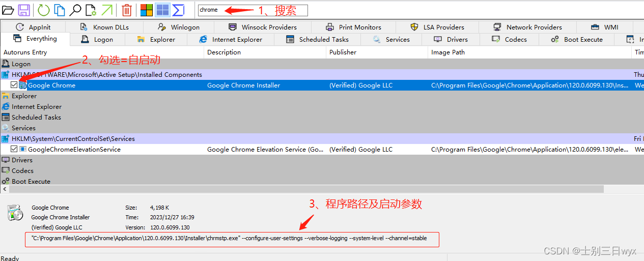Sort by the Description column header
Image resolution: width=644 pixels, height=261 pixels.
click(265, 52)
